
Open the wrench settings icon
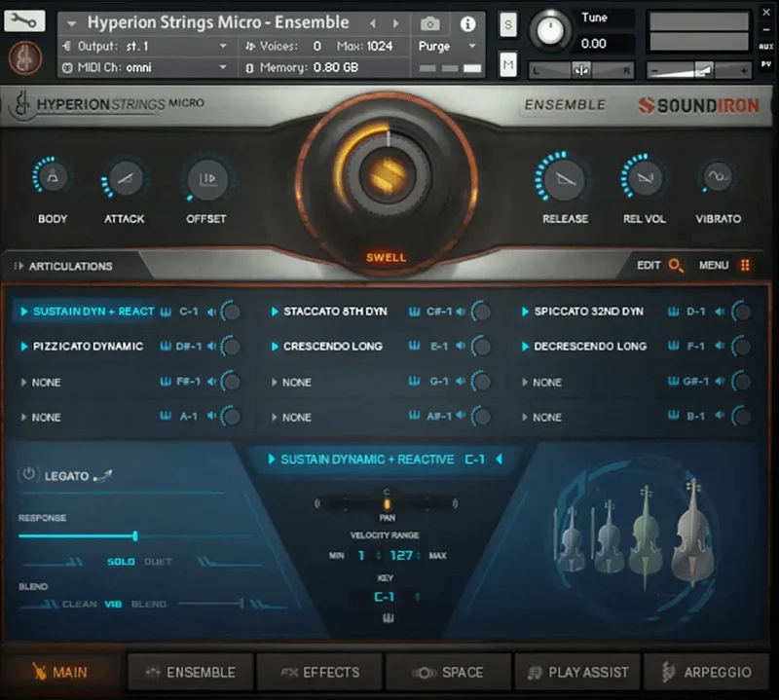point(23,20)
